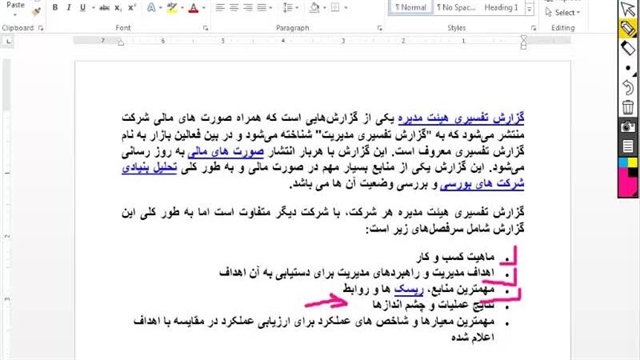Clear annotations with the trash icon
This screenshot has width=640, height=360.
click(628, 107)
